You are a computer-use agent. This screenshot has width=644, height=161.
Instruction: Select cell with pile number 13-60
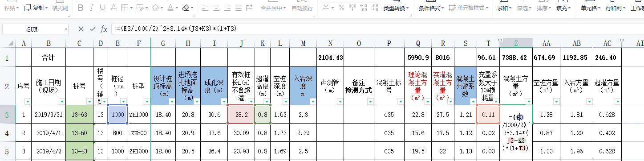[79, 133]
